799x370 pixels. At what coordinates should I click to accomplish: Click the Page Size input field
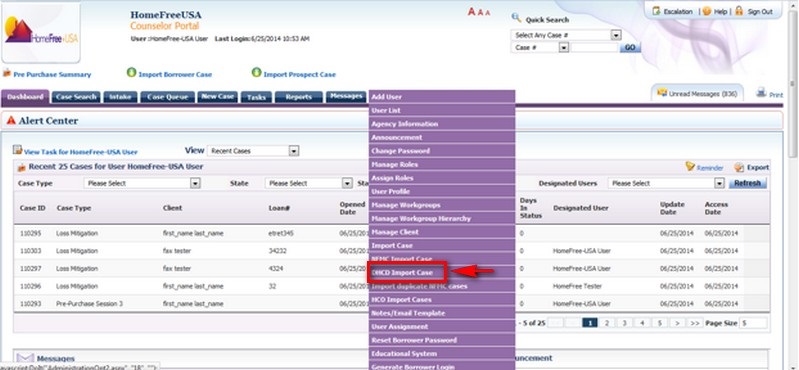pyautogui.click(x=753, y=323)
